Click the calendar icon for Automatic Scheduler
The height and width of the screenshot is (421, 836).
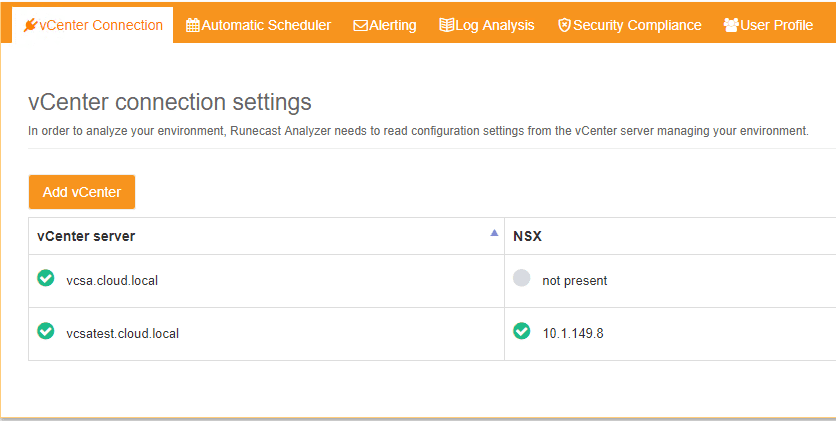pyautogui.click(x=193, y=25)
